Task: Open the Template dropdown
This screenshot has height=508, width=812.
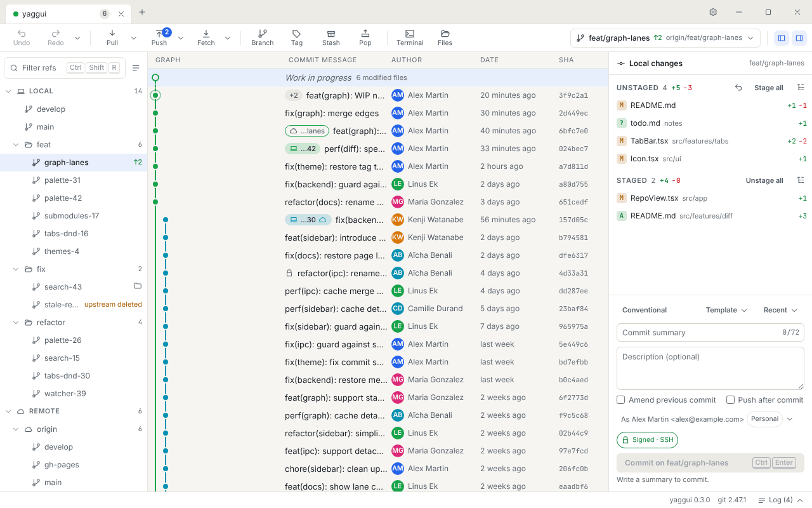Action: click(726, 310)
